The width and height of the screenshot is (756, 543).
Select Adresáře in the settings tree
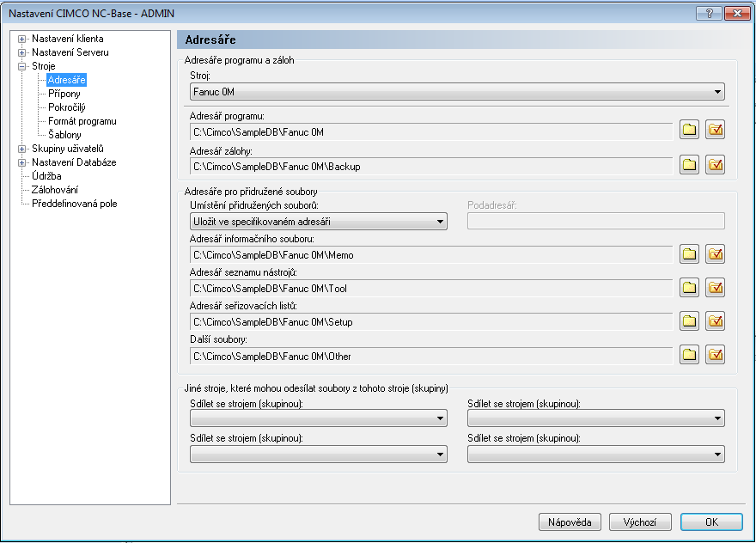click(x=66, y=80)
